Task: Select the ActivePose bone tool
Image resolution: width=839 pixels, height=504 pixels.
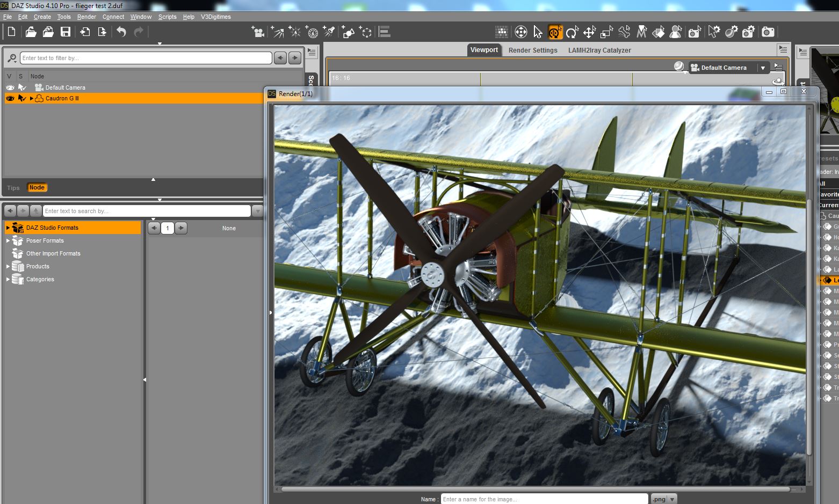Action: 624,32
